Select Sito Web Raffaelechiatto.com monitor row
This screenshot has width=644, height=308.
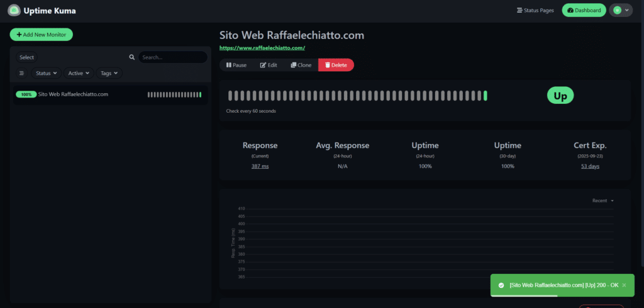(x=110, y=94)
